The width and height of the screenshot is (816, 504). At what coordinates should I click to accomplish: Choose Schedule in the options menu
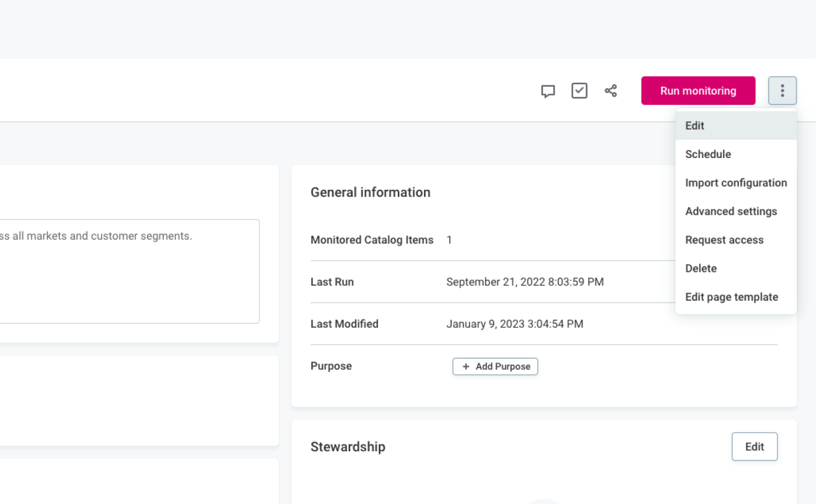(708, 154)
